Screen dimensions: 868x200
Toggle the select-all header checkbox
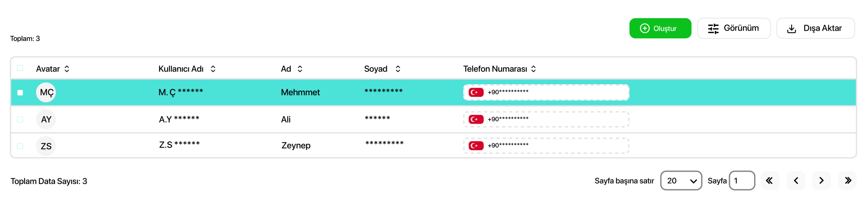point(20,68)
